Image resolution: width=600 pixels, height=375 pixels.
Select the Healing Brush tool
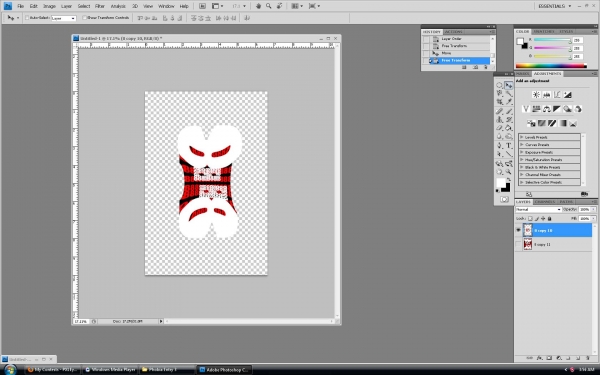pos(500,111)
